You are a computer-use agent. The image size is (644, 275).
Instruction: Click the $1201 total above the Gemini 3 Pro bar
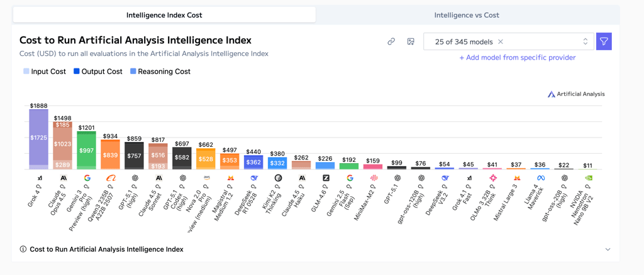pyautogui.click(x=87, y=127)
